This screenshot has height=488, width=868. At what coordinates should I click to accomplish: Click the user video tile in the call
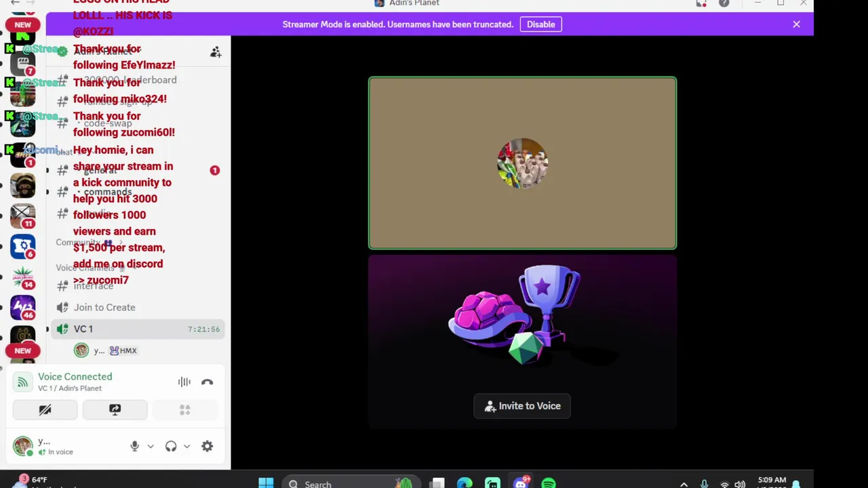(x=522, y=163)
